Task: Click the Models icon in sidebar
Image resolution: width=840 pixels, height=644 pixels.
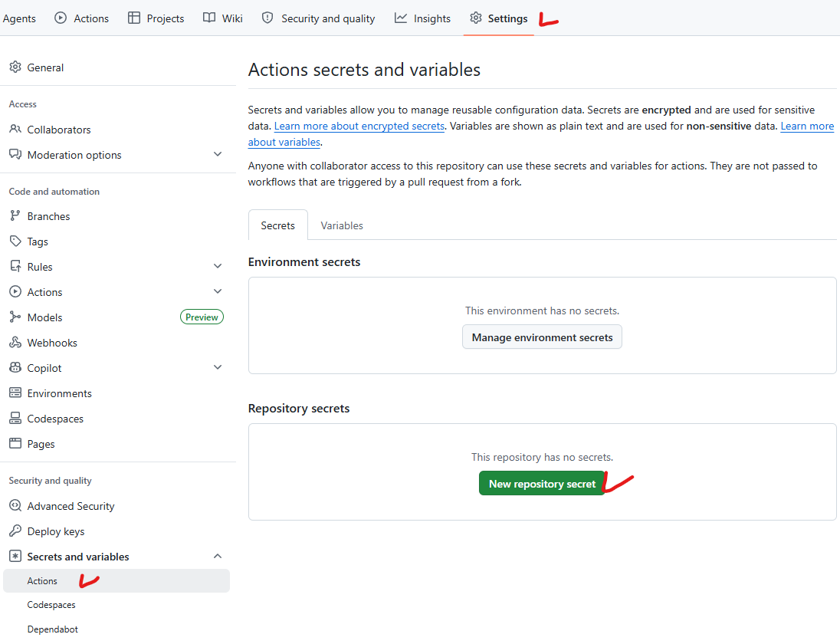Action: pos(15,317)
